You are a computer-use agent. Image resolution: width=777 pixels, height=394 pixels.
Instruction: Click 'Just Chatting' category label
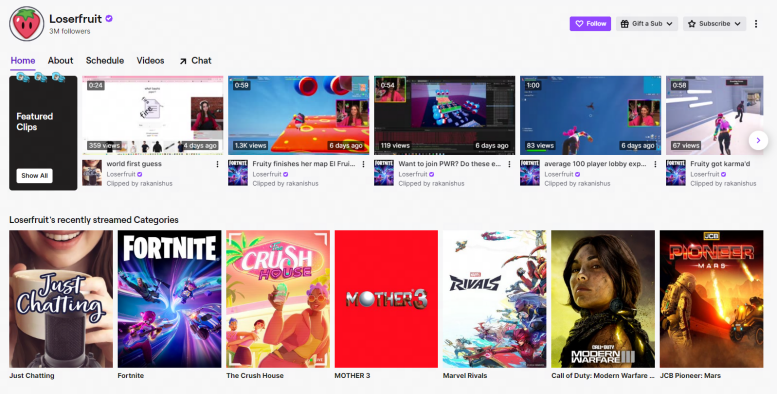pos(32,376)
